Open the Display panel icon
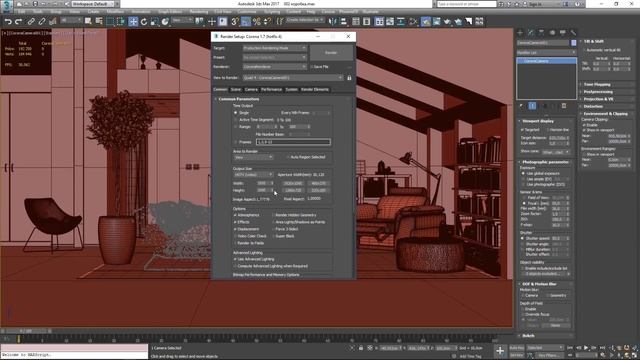Viewport: 640px width, 360px height. click(x=562, y=32)
